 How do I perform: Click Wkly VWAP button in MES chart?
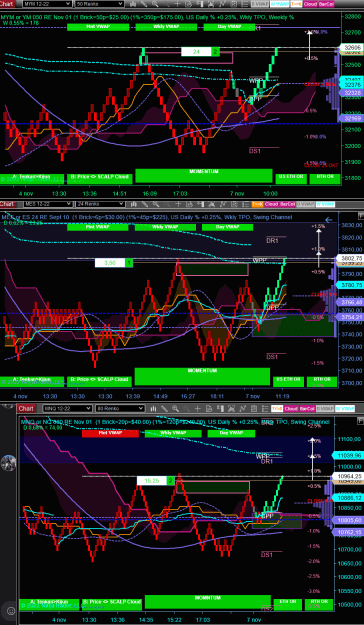click(166, 227)
